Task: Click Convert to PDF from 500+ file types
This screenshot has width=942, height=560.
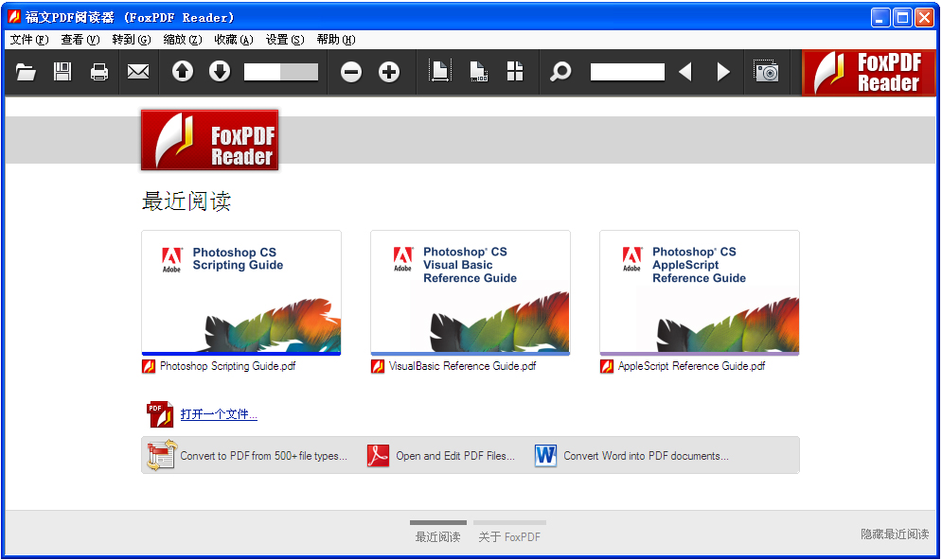Action: (x=264, y=456)
